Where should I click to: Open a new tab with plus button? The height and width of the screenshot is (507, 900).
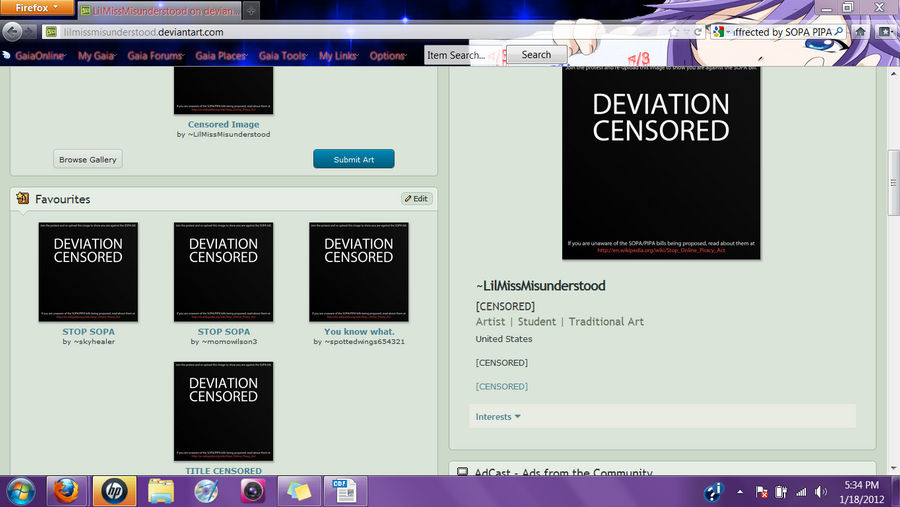point(251,10)
